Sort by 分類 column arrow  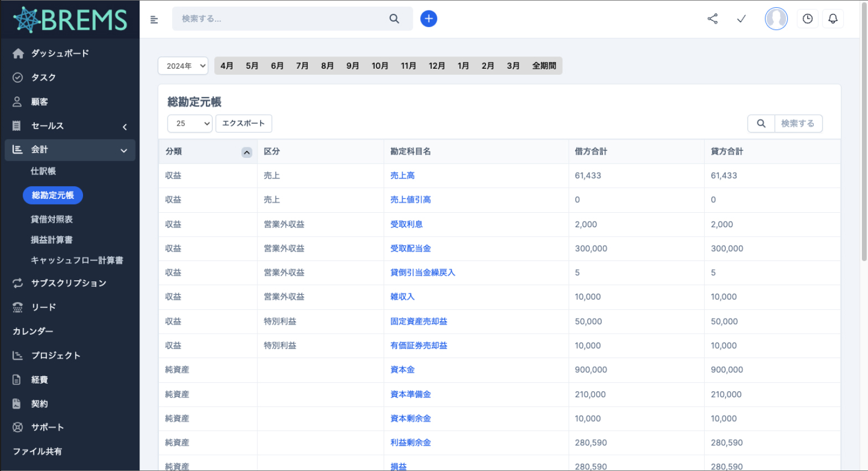[x=247, y=152]
